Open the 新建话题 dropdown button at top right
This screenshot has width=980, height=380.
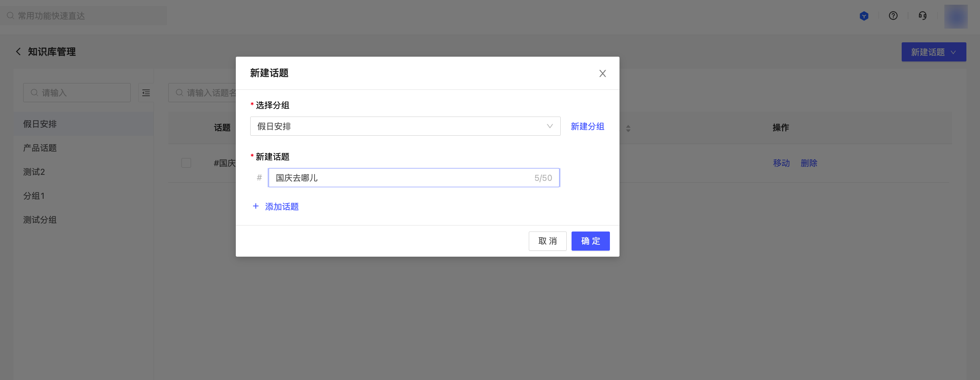[934, 52]
